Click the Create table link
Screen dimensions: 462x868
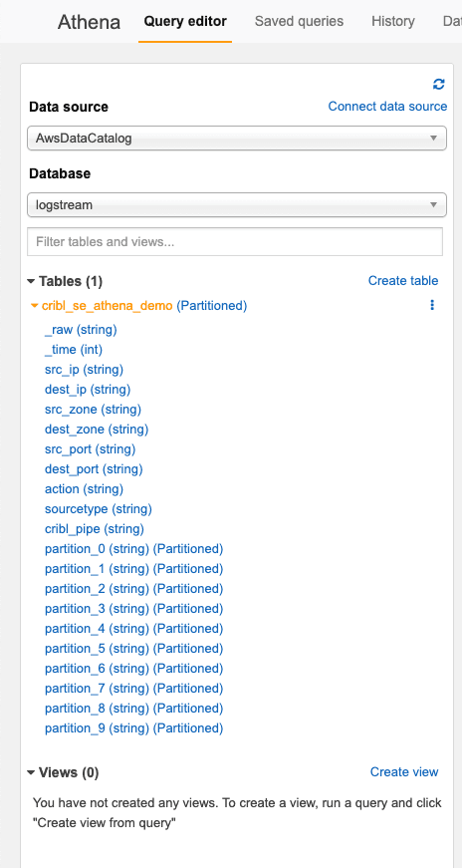(x=403, y=281)
